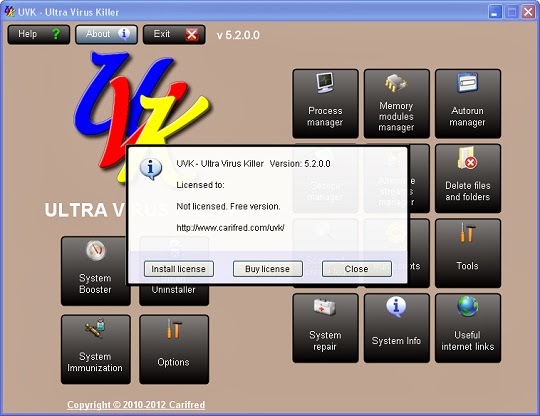This screenshot has width=540, height=416.
Task: Click the dialog version title text
Action: (x=253, y=164)
